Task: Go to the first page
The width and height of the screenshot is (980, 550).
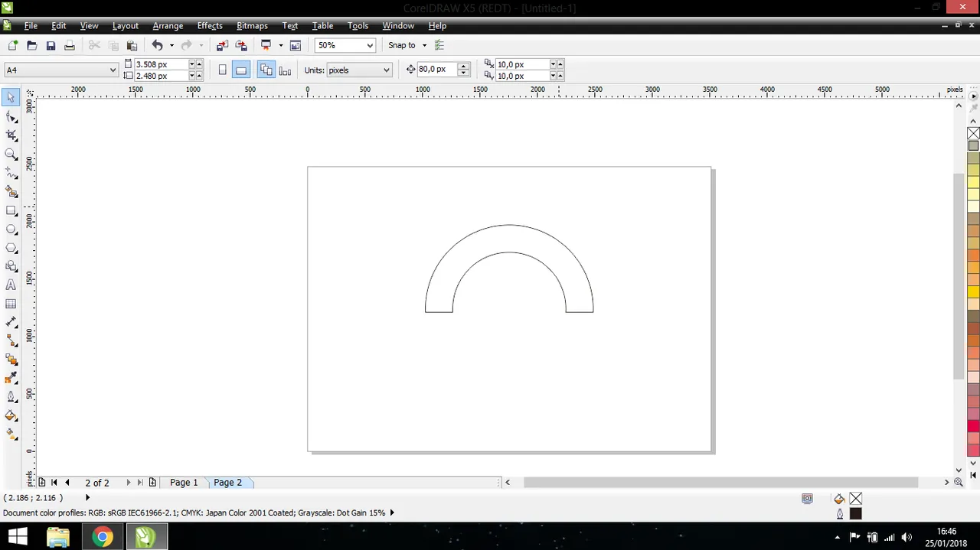Action: pyautogui.click(x=54, y=482)
